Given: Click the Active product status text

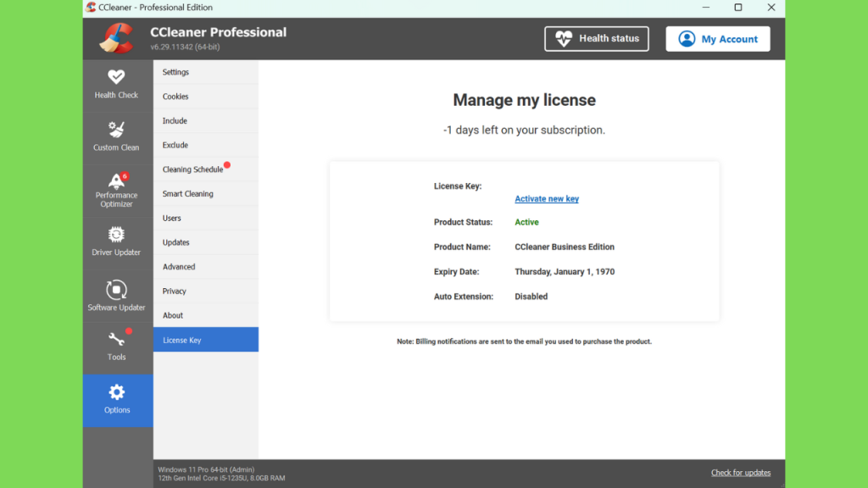Looking at the screenshot, I should [526, 222].
